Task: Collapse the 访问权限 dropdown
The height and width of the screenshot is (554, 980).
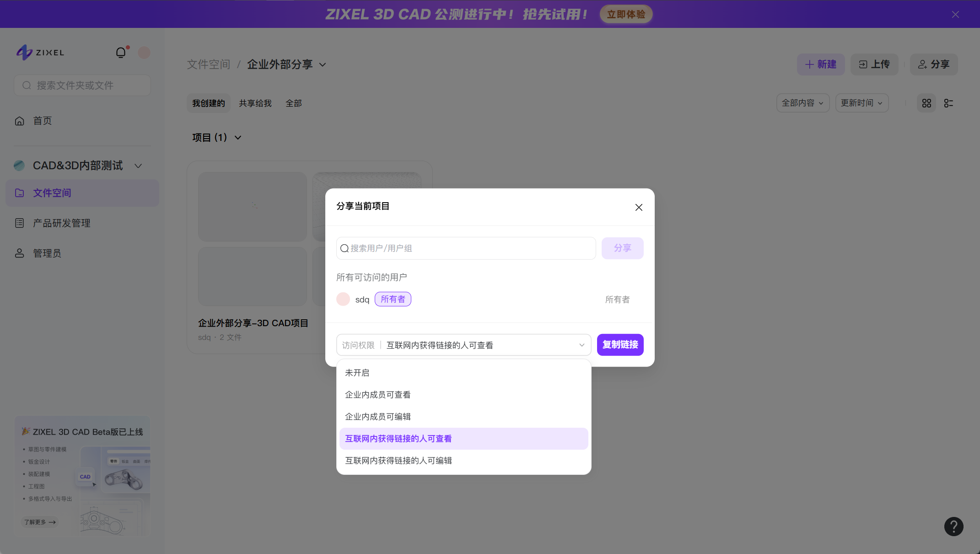Action: (463, 345)
